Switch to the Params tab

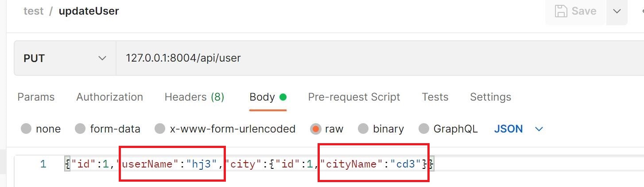click(x=36, y=97)
